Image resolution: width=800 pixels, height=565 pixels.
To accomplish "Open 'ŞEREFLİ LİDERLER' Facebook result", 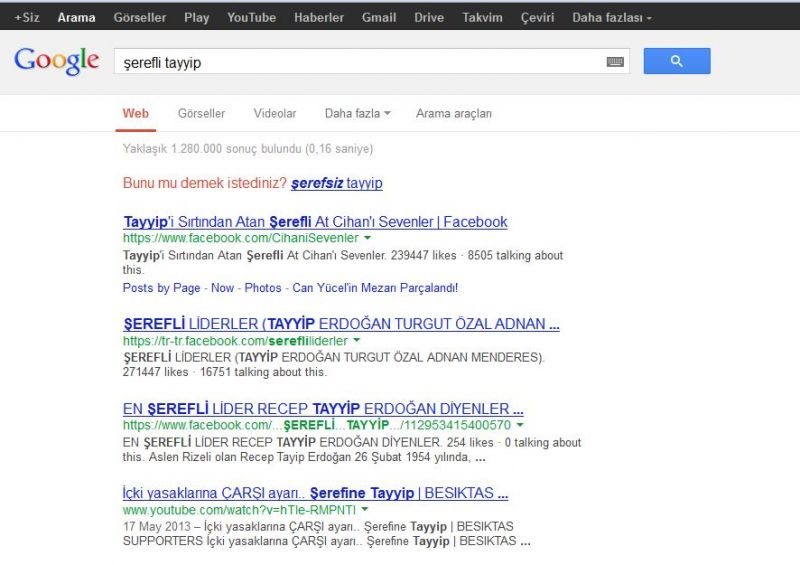I will (340, 324).
